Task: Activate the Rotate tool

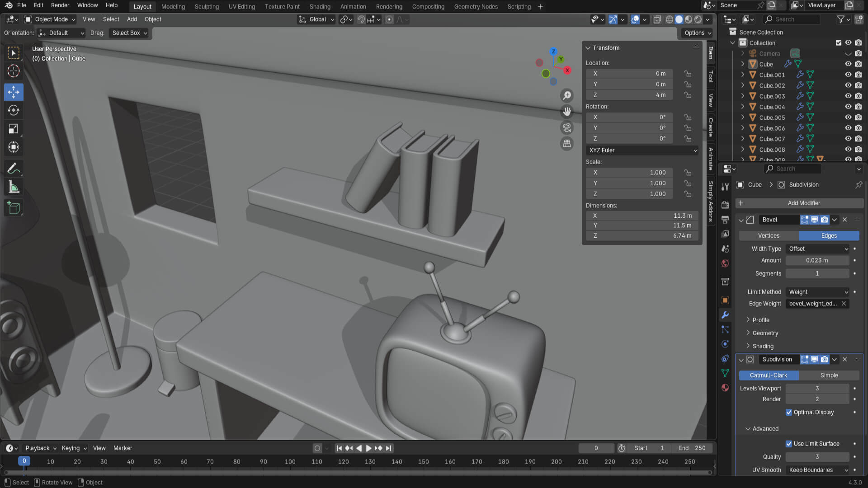Action: click(x=14, y=110)
